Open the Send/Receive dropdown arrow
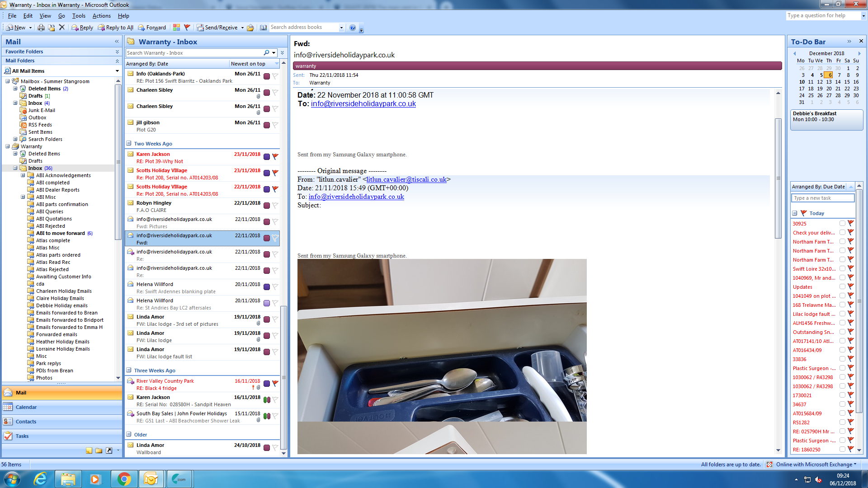This screenshot has width=868, height=488. coord(242,28)
